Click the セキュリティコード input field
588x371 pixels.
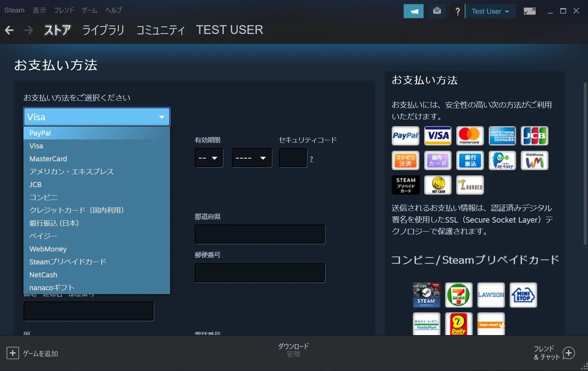293,158
